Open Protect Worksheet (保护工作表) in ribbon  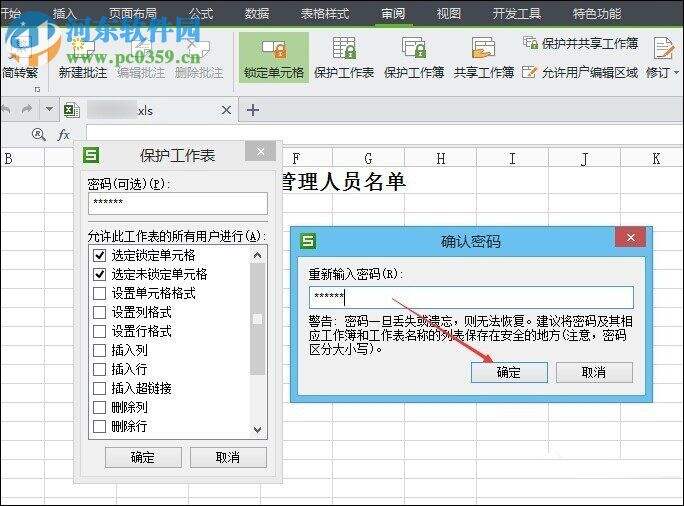click(x=344, y=58)
